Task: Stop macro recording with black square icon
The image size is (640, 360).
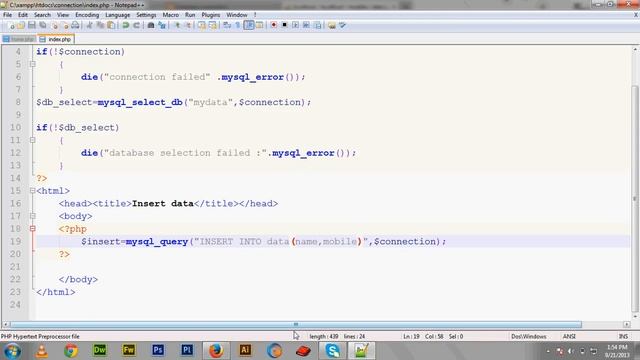Action: point(284,25)
